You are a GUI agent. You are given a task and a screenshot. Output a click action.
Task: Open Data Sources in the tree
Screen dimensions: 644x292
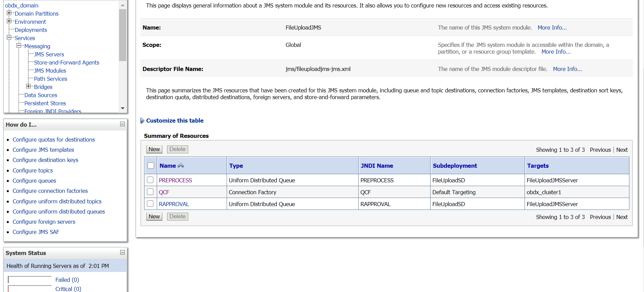coord(41,95)
